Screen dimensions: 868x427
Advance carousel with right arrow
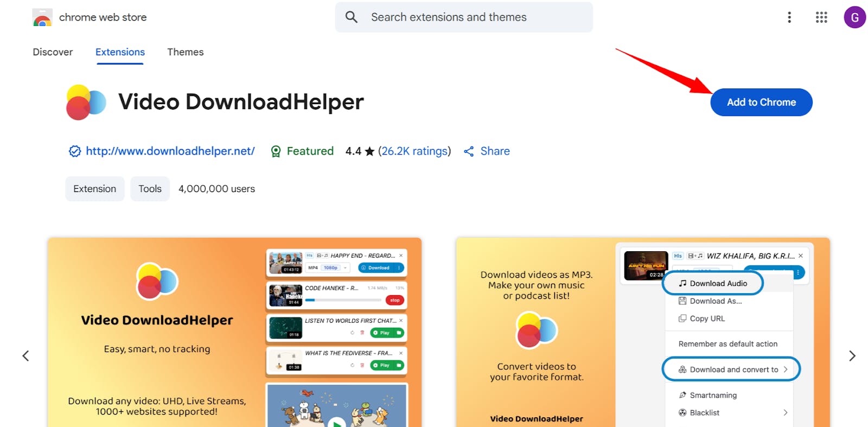852,356
